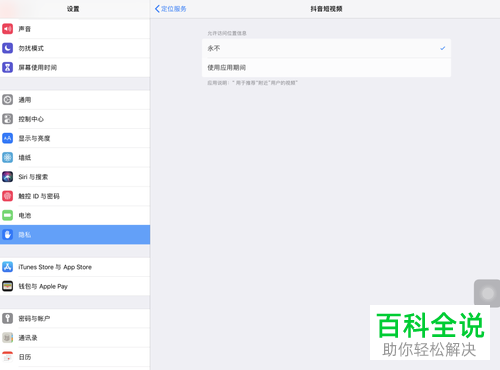Tap the General (通用) gear icon
The height and width of the screenshot is (370, 500).
click(x=8, y=100)
